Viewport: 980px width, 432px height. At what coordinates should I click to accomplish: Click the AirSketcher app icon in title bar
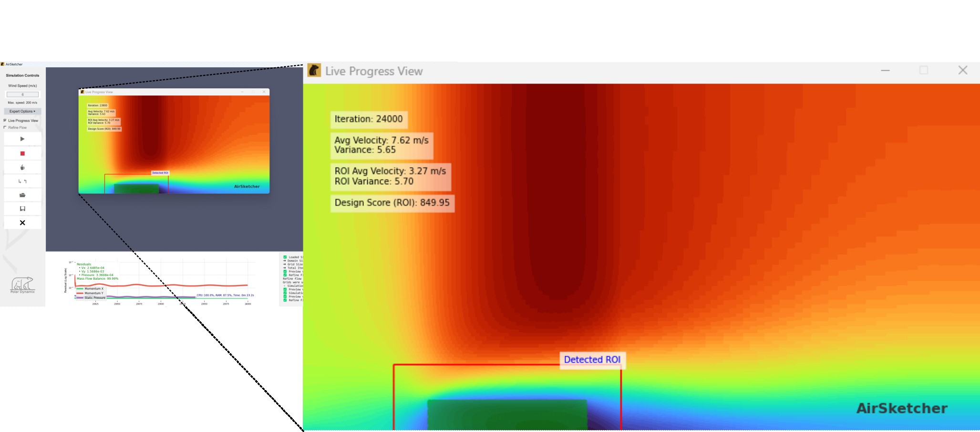[x=2, y=64]
